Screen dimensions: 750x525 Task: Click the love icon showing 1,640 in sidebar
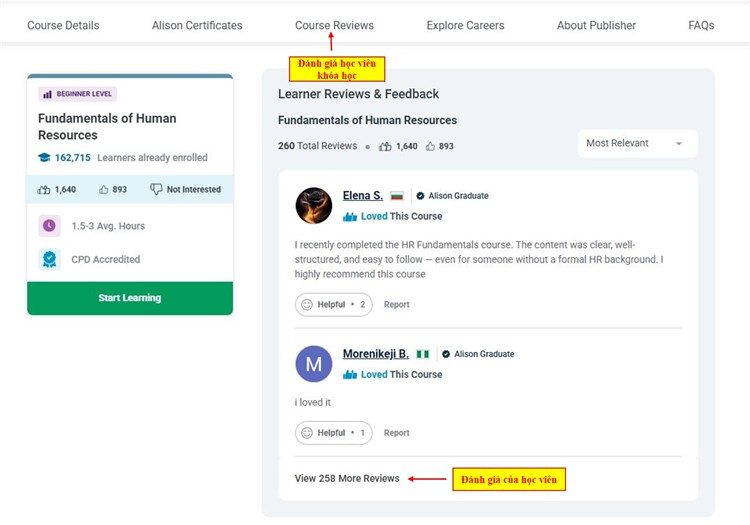click(44, 189)
